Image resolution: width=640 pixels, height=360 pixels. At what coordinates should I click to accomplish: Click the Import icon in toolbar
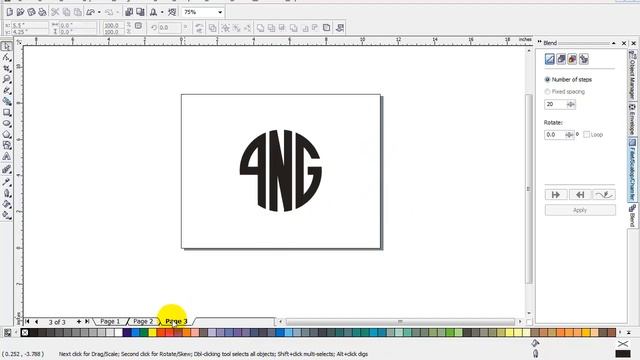tap(129, 12)
